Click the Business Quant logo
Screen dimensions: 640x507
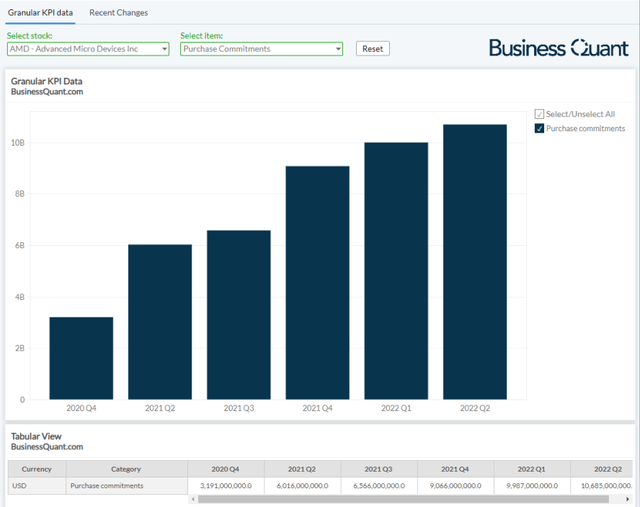[x=558, y=48]
